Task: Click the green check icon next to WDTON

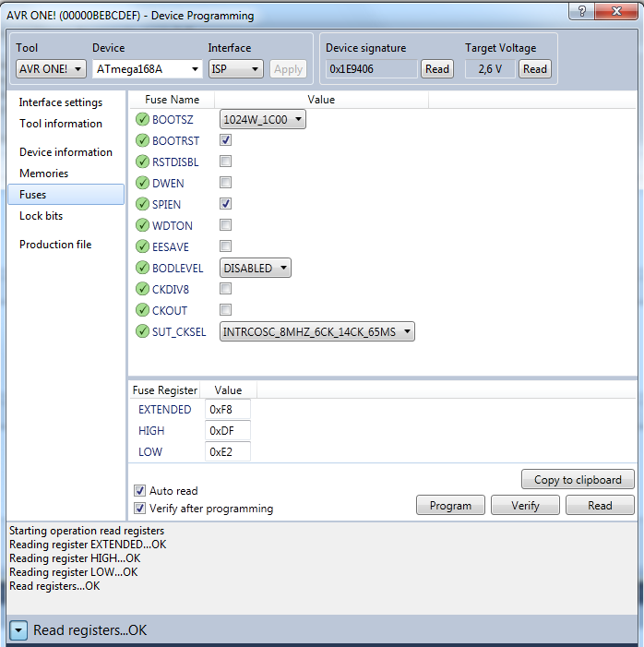Action: [142, 225]
